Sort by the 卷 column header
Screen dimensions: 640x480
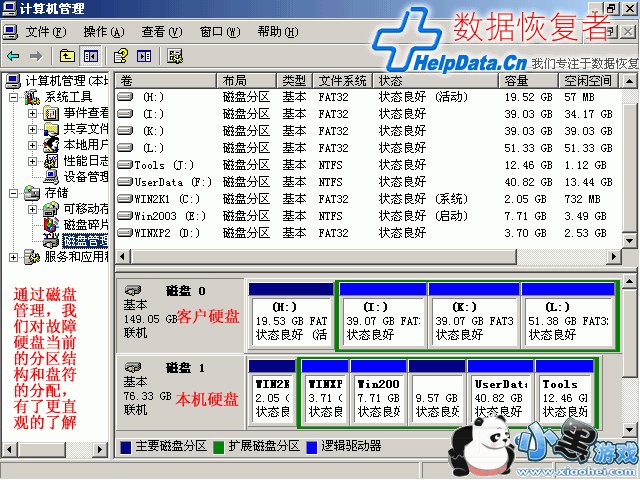point(165,80)
